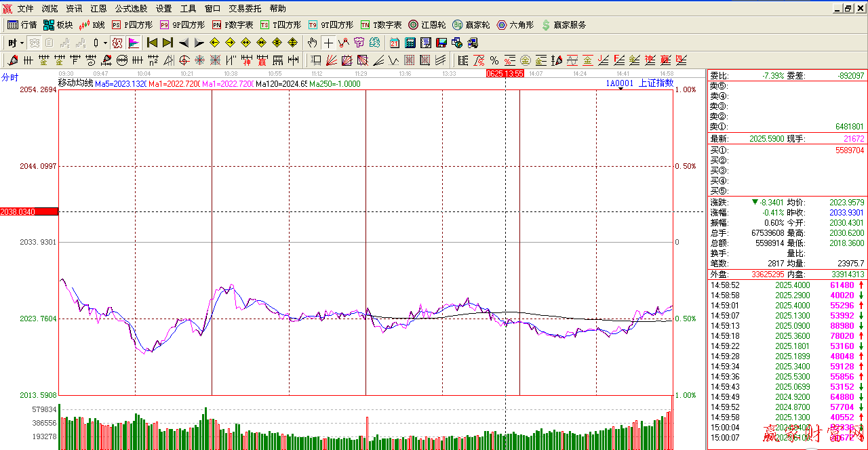Toggle the 权 adjustment button

point(117,43)
